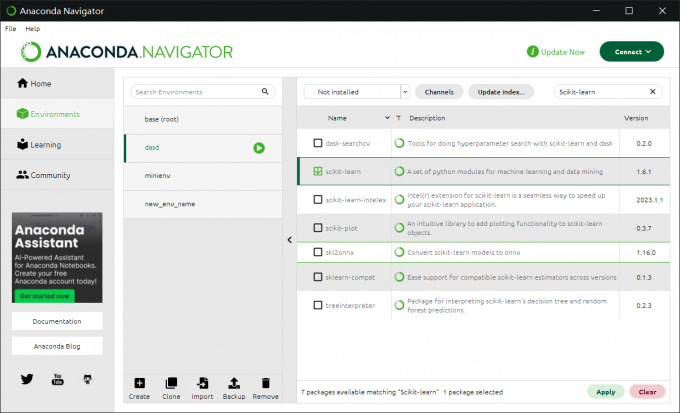Click the Description column header
This screenshot has width=680, height=413.
pyautogui.click(x=427, y=118)
